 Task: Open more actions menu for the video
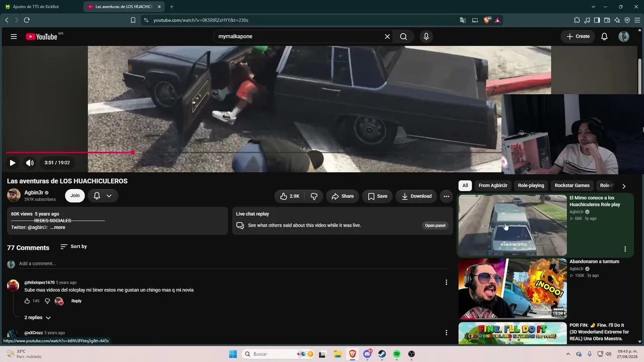coord(446,196)
